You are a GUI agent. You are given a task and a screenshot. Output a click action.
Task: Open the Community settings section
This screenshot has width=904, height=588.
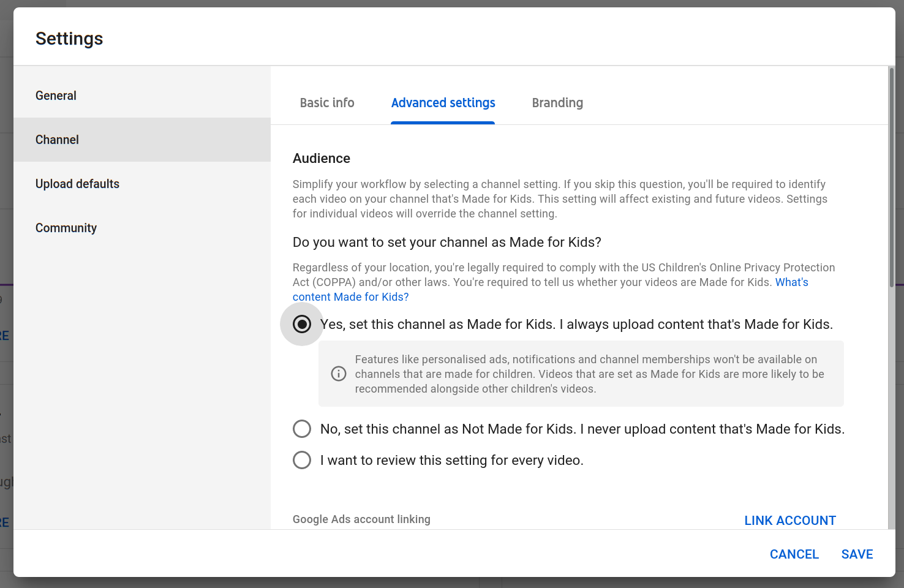click(x=66, y=228)
